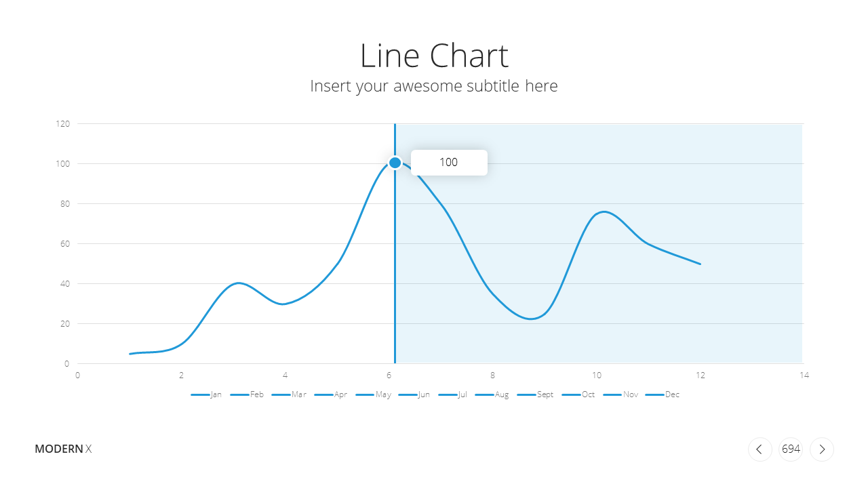Select the May legend entry
This screenshot has width=868, height=488.
[373, 394]
